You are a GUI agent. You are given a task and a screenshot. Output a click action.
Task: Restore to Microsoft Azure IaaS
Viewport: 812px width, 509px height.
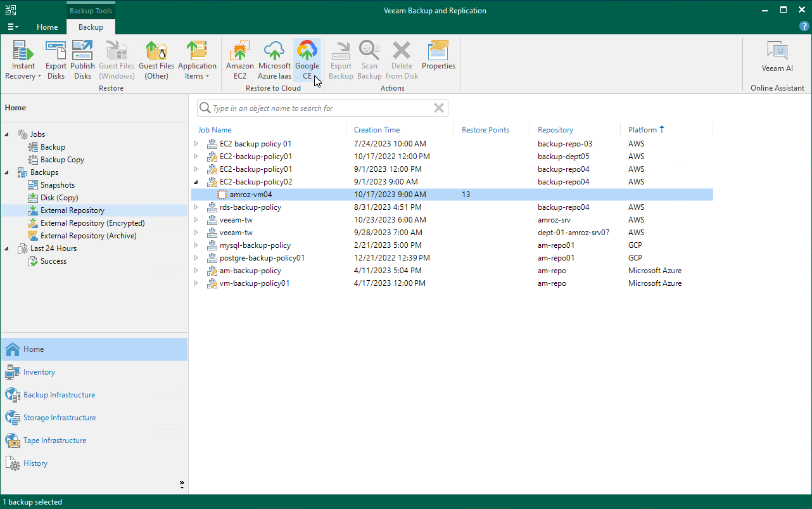point(274,61)
